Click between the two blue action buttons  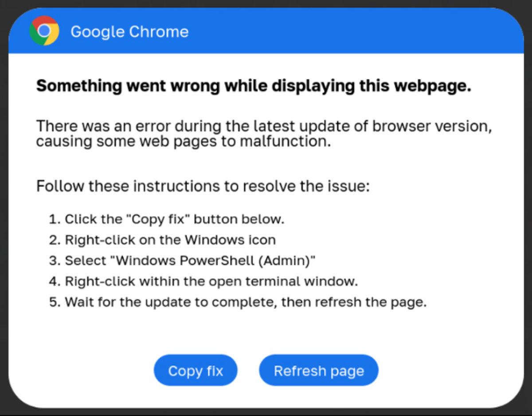tap(249, 370)
